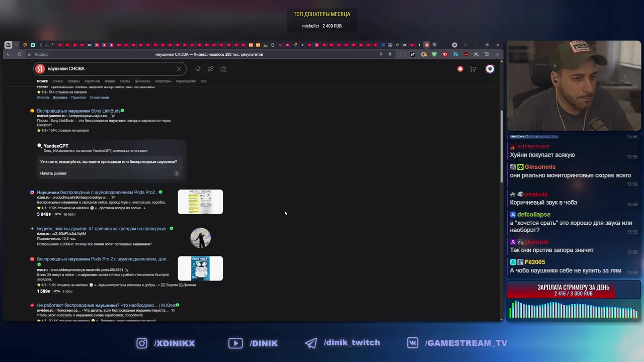
Task: Click the page vertical scrollbar
Action: 501,146
